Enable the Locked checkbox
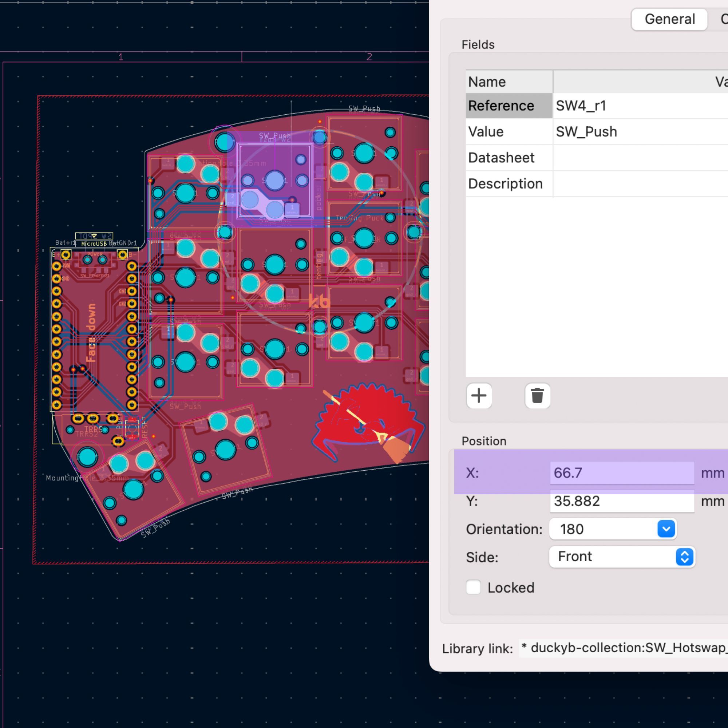Screen dimensions: 728x728 [x=473, y=587]
